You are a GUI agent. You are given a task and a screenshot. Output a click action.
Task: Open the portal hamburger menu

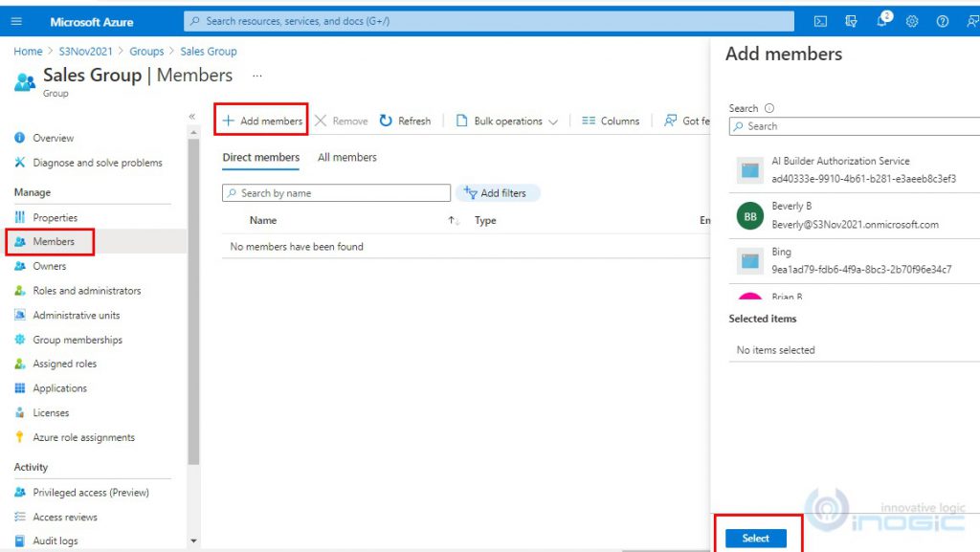click(16, 21)
